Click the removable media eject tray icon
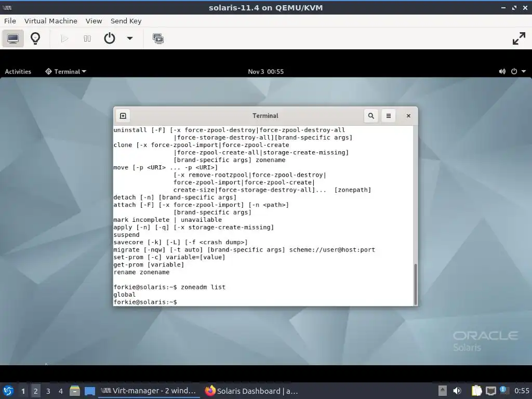Viewport: 532px width, 399px height. click(443, 391)
